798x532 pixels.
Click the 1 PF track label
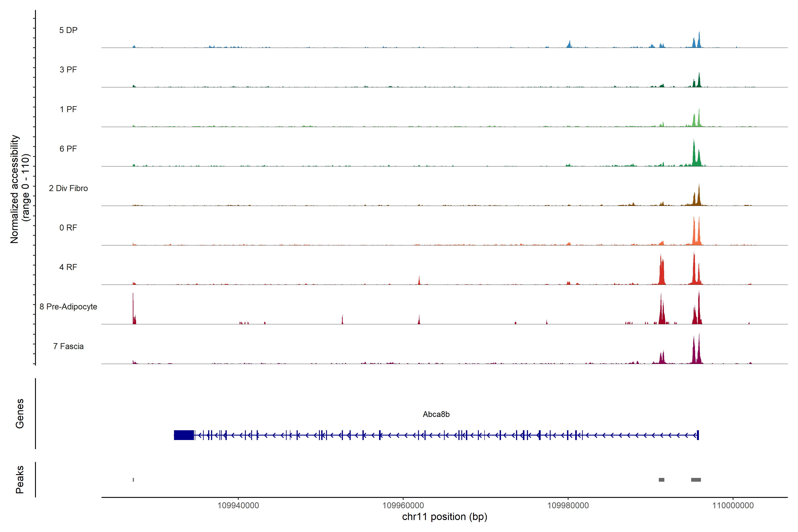pos(68,109)
